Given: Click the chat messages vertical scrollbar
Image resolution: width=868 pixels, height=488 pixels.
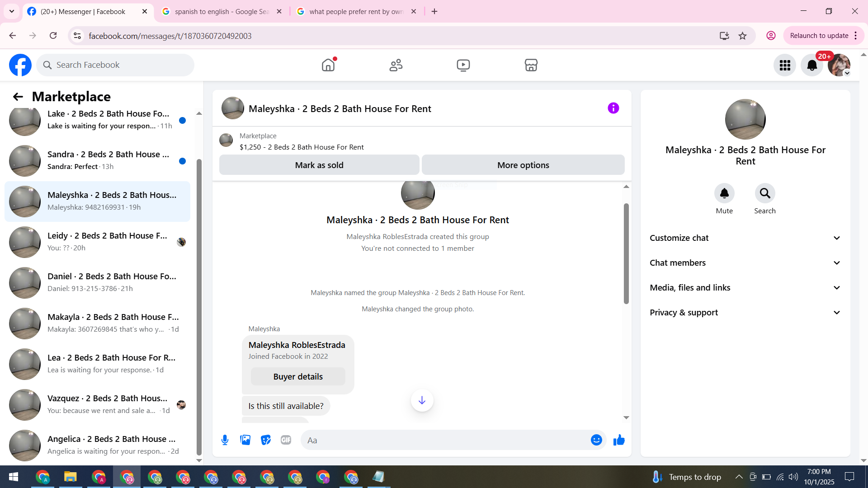Looking at the screenshot, I should click(626, 253).
